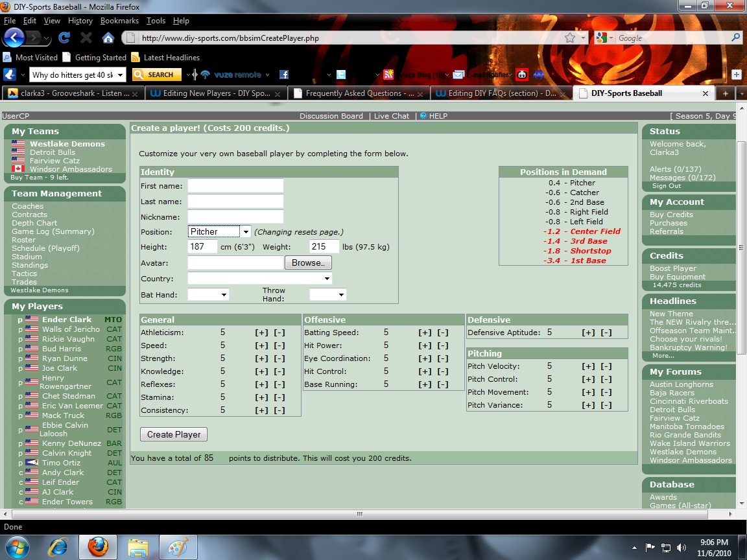Increase Athleticism with the [+] control
The width and height of the screenshot is (747, 560).
[x=261, y=332]
